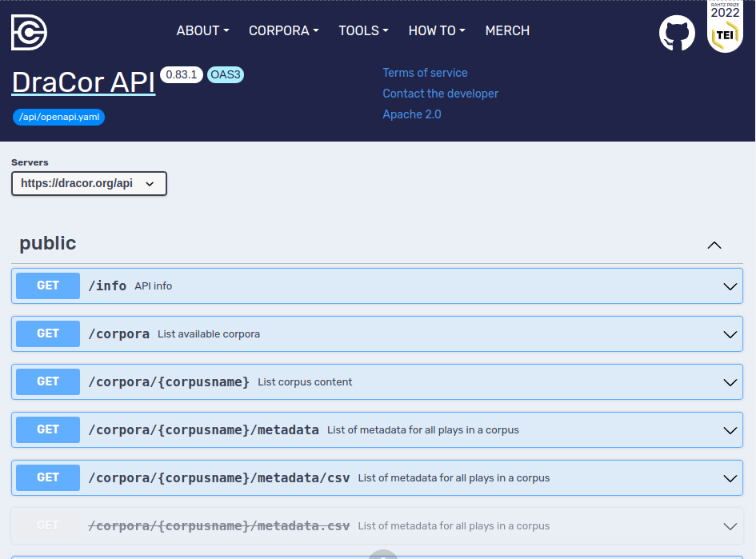This screenshot has width=756, height=559.
Task: Click the struck-through /corpora/{corpusname}/metadata.csv path
Action: point(219,525)
